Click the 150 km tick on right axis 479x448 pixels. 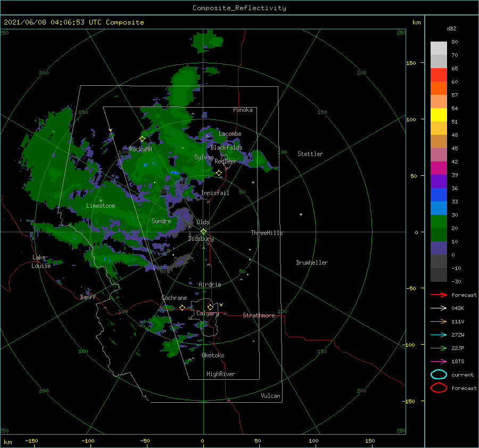(411, 63)
